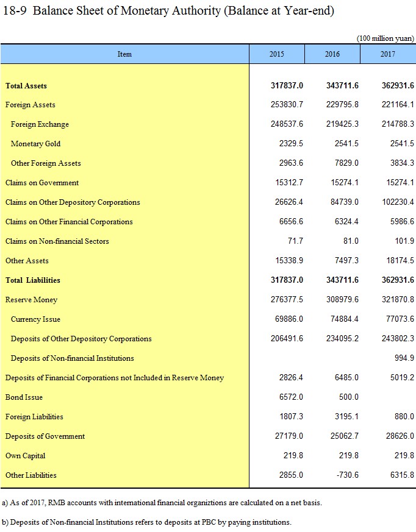
Task: Click Foreign Assets 2017 value 221164.1
Action: click(x=398, y=104)
